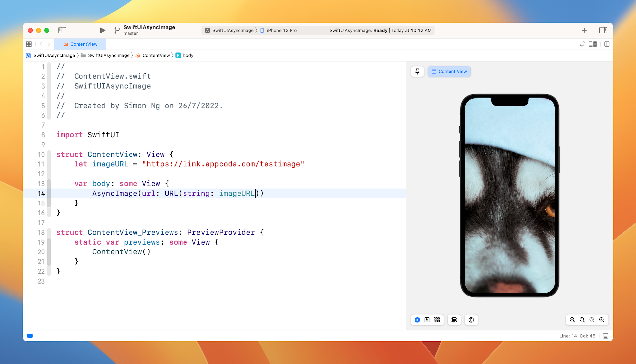This screenshot has width=636, height=364.
Task: Zoom to 100% in preview canvas
Action: pyautogui.click(x=582, y=320)
